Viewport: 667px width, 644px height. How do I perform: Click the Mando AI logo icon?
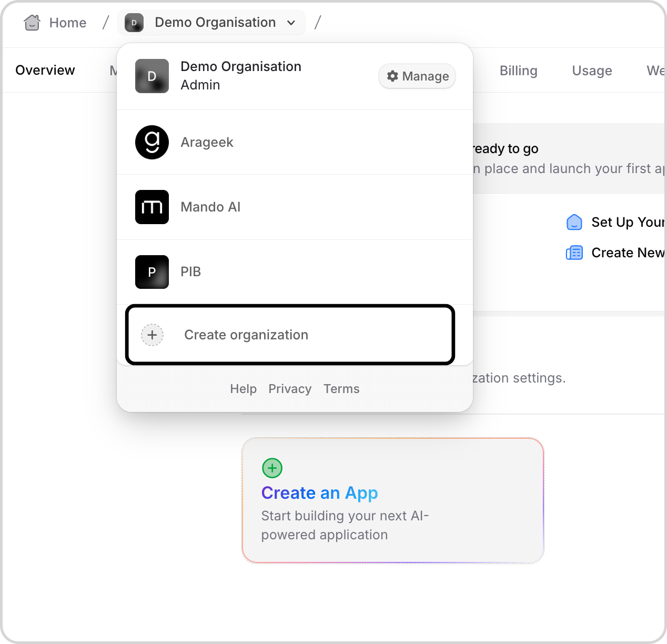[152, 207]
